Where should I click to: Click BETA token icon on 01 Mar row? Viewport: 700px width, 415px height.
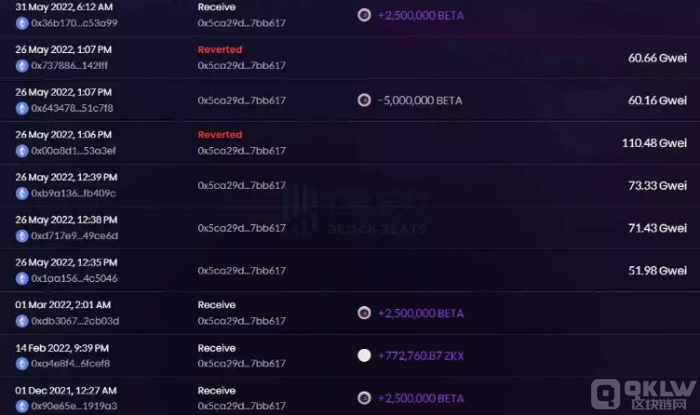click(364, 313)
